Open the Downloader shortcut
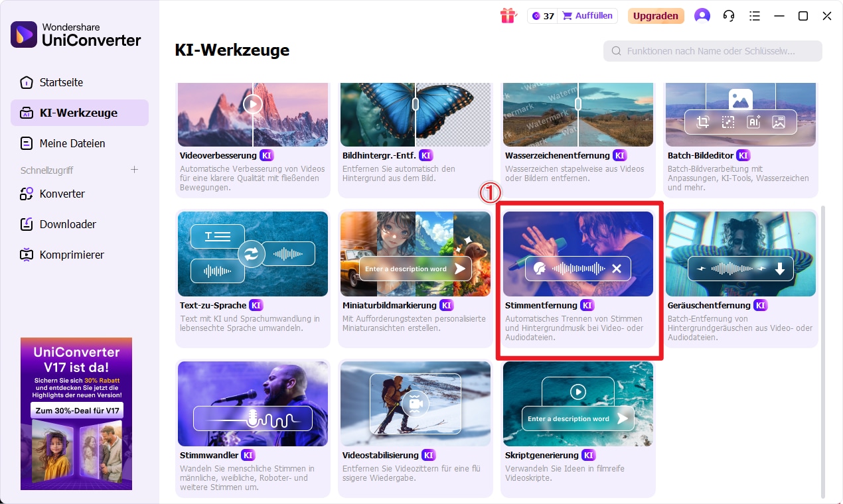This screenshot has width=843, height=504. (x=68, y=224)
